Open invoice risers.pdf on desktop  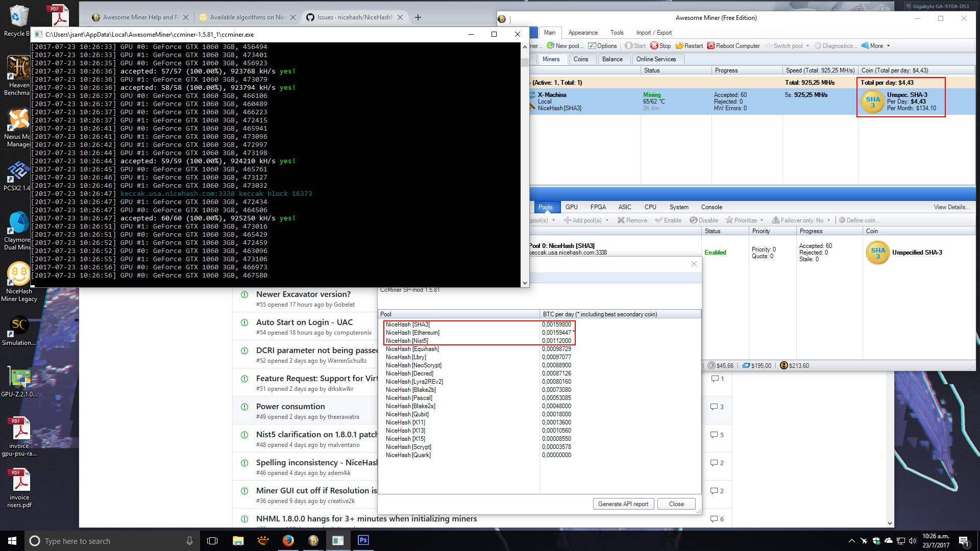[19, 488]
